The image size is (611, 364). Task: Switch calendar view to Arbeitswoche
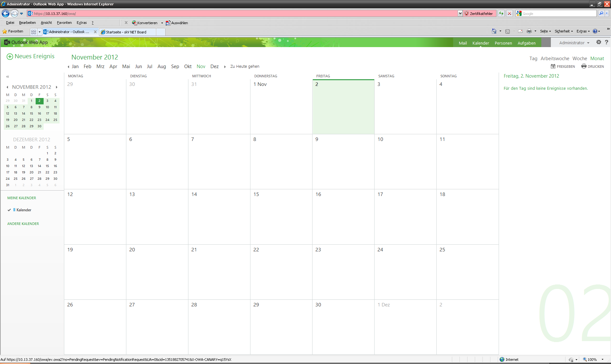[555, 59]
